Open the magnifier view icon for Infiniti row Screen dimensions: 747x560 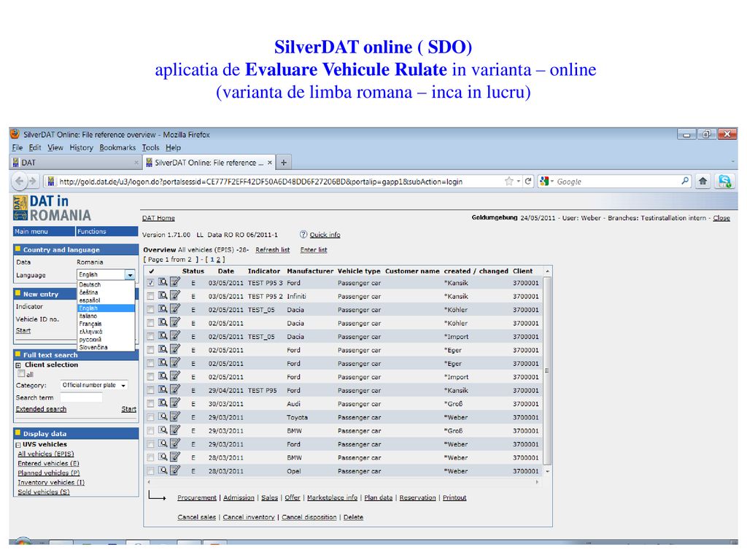tap(163, 295)
